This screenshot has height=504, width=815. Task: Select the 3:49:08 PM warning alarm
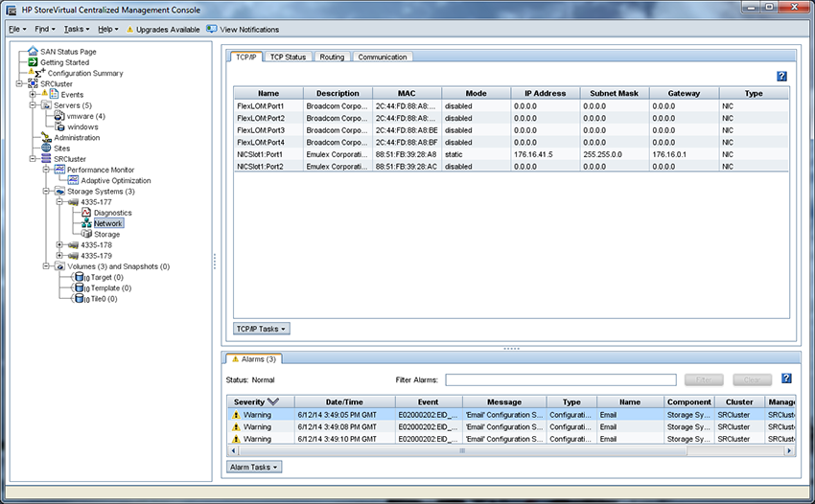click(x=511, y=426)
